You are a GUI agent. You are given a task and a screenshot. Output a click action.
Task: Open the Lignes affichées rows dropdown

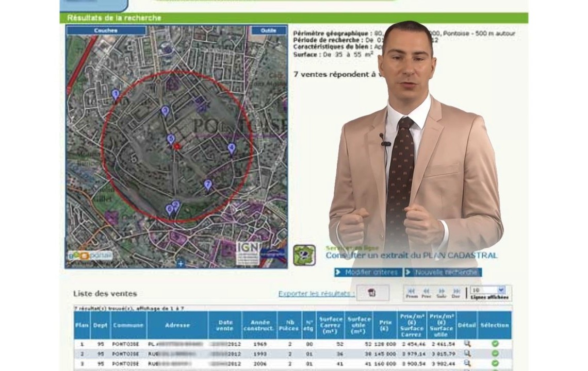[489, 291]
